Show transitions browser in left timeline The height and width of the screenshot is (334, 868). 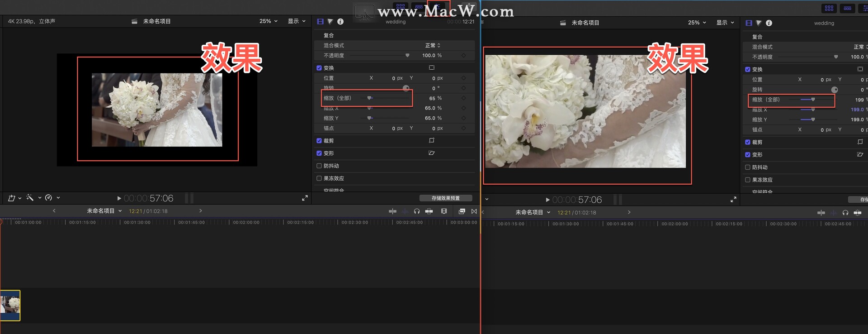pyautogui.click(x=474, y=211)
